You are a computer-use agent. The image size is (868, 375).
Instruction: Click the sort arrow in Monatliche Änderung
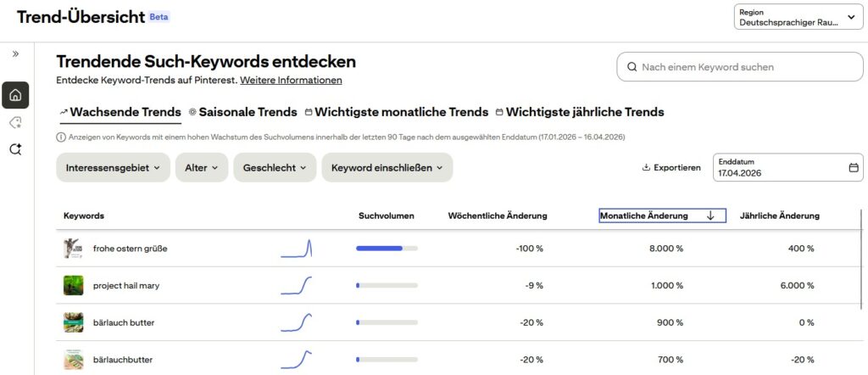point(710,216)
